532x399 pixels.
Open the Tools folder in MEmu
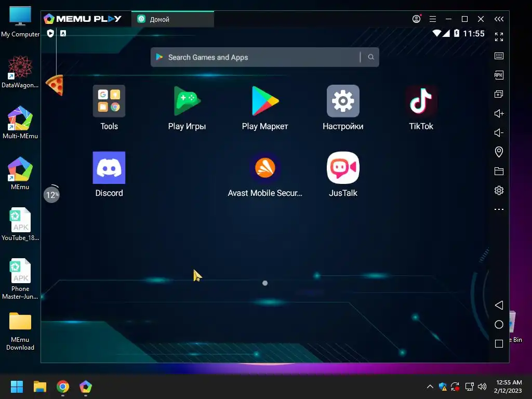coord(109,108)
